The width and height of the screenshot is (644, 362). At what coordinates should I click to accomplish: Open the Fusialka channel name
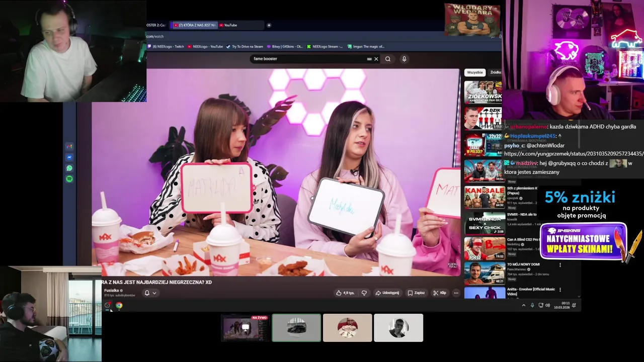pyautogui.click(x=112, y=290)
